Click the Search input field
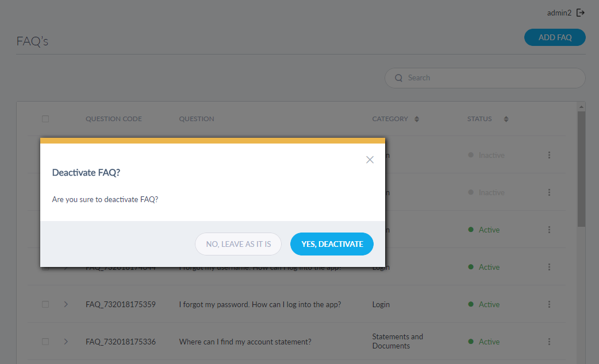The height and width of the screenshot is (364, 599). click(x=489, y=78)
